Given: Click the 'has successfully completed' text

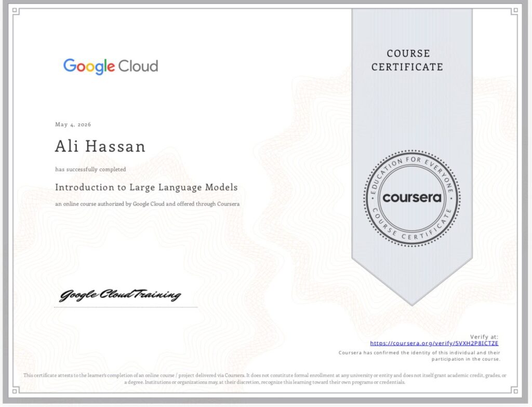Looking at the screenshot, I should pyautogui.click(x=90, y=169).
